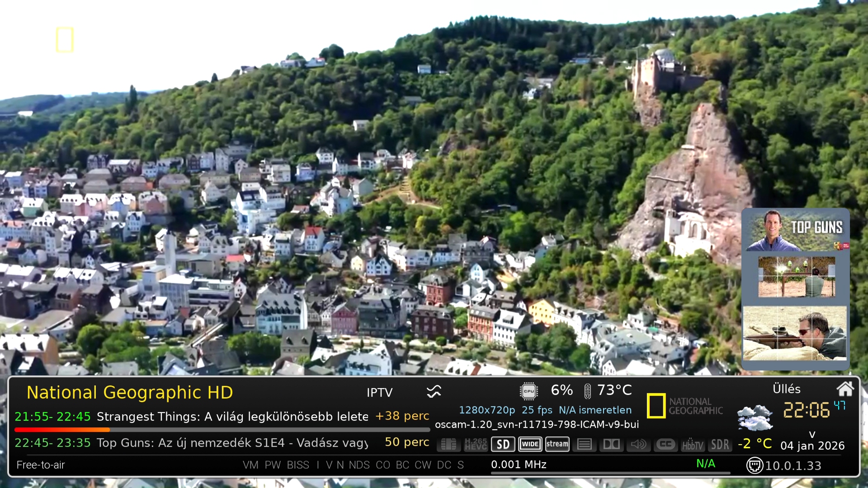Click the teletext lines icon
The width and height of the screenshot is (868, 488).
coord(584,444)
